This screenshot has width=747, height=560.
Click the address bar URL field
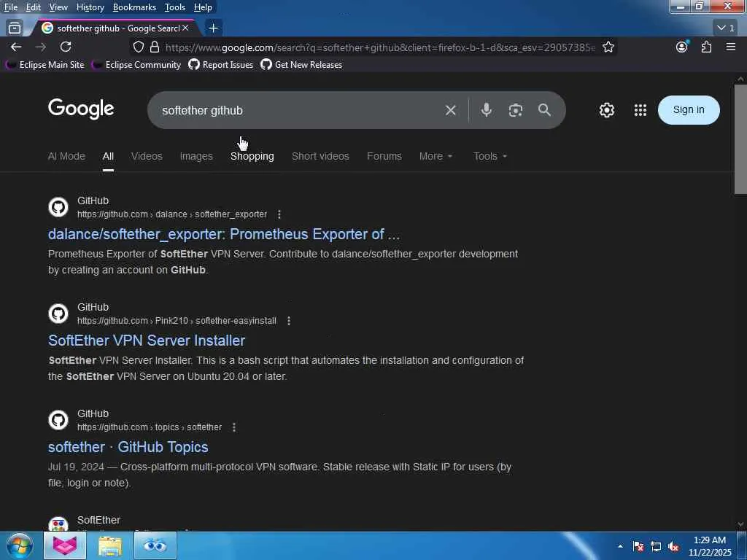[379, 47]
